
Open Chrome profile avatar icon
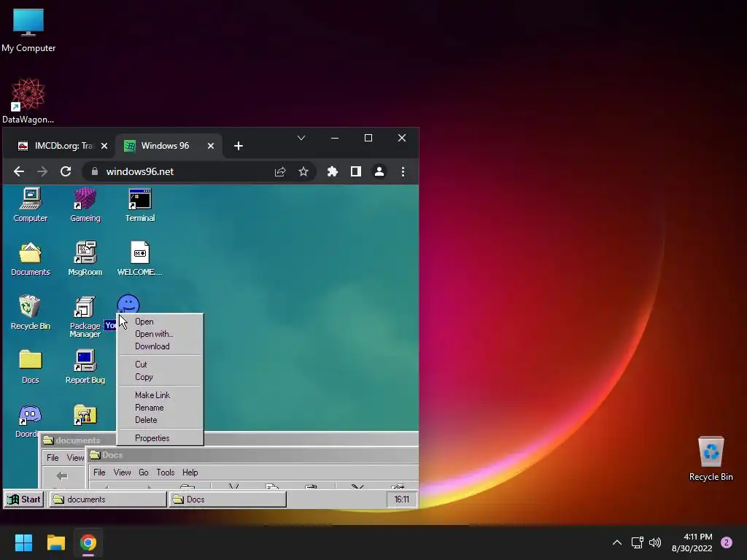[379, 171]
